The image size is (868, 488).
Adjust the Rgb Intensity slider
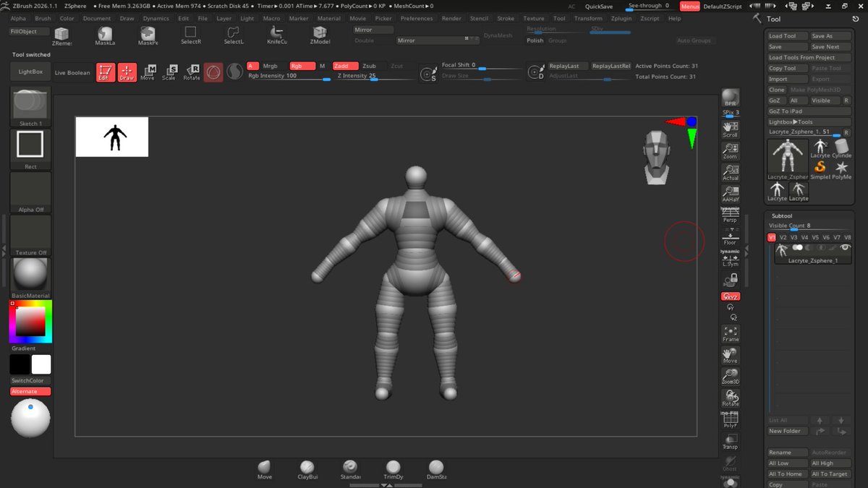click(289, 76)
